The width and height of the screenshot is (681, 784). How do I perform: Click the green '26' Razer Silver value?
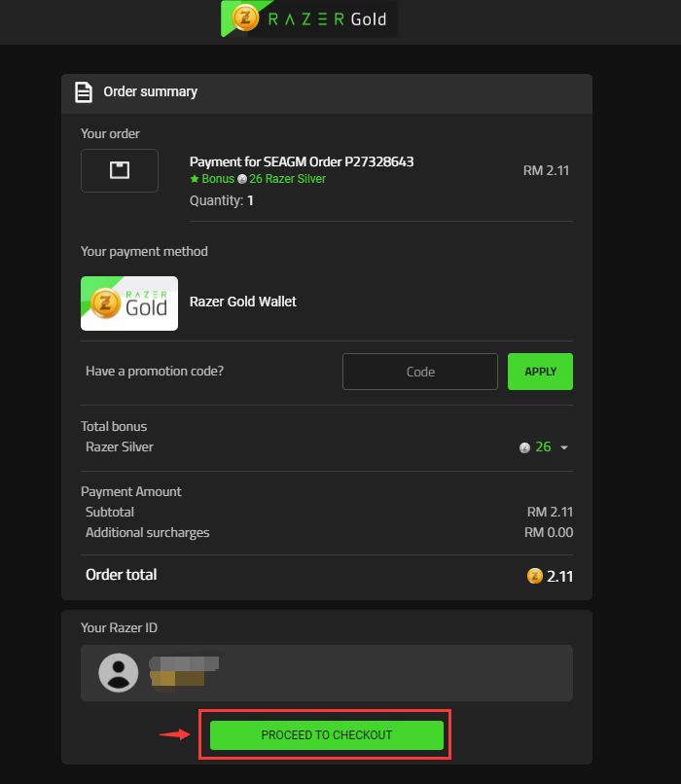[x=543, y=447]
